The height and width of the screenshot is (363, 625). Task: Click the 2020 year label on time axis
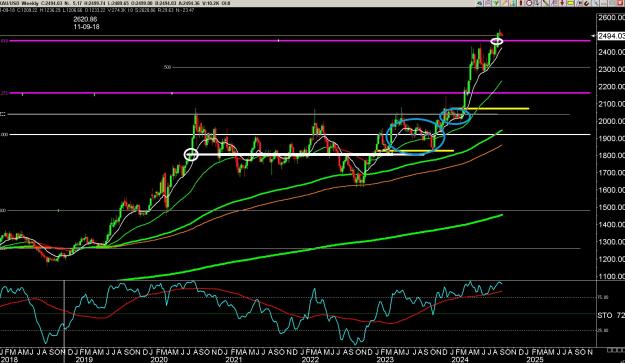coord(159,359)
